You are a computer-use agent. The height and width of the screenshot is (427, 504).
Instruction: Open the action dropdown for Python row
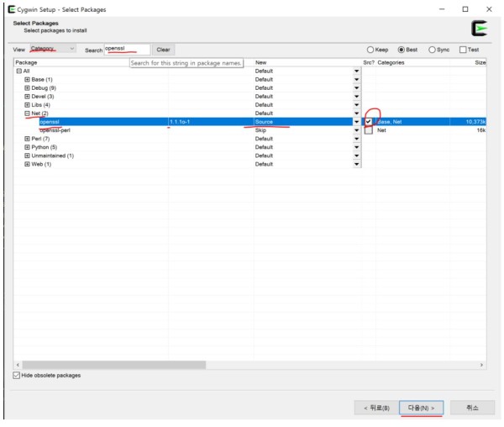[357, 147]
